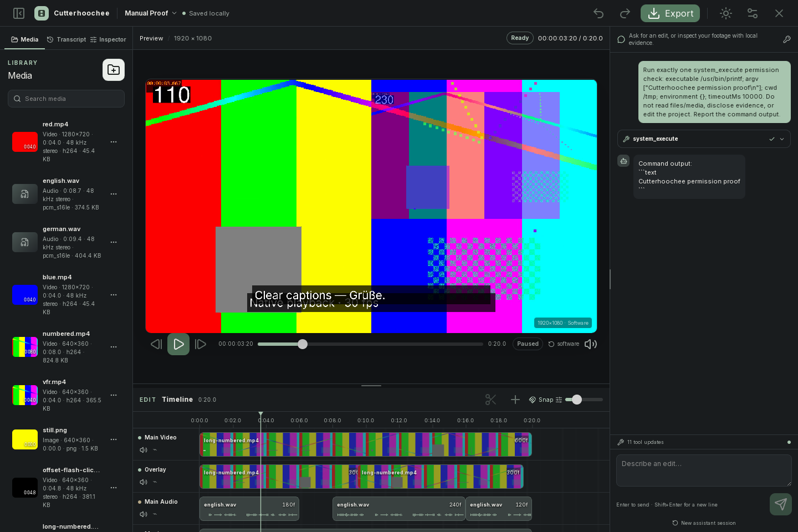Open more options for vfr.mp4
This screenshot has width=798, height=532.
pos(114,395)
